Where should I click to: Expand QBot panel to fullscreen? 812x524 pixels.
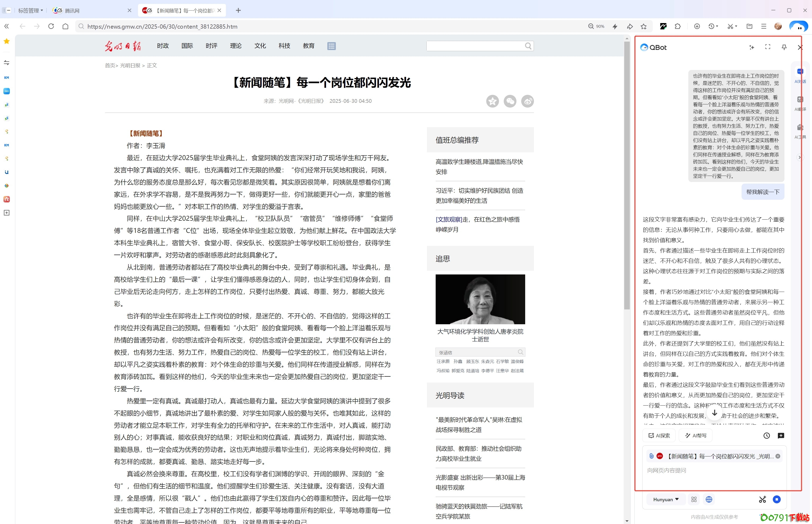(x=768, y=47)
